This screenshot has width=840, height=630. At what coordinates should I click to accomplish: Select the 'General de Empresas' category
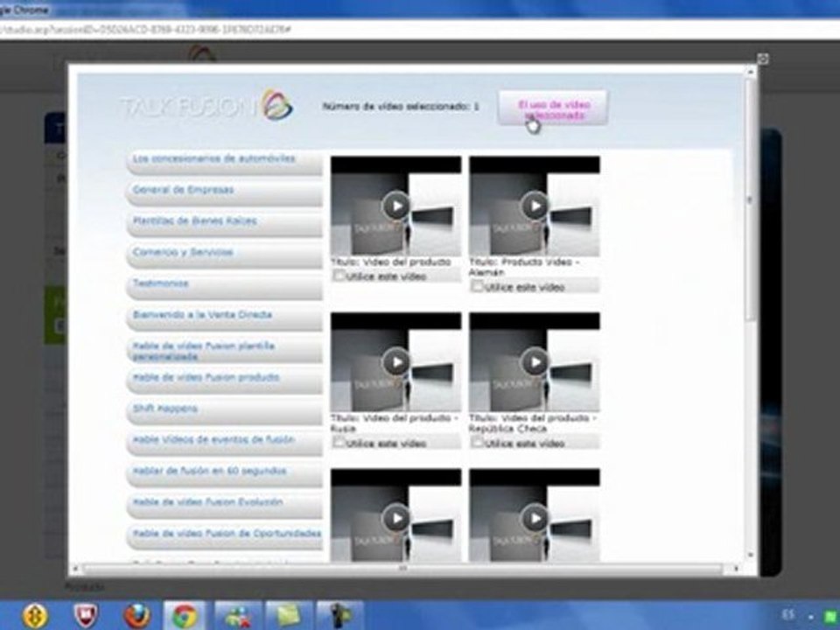(x=225, y=193)
